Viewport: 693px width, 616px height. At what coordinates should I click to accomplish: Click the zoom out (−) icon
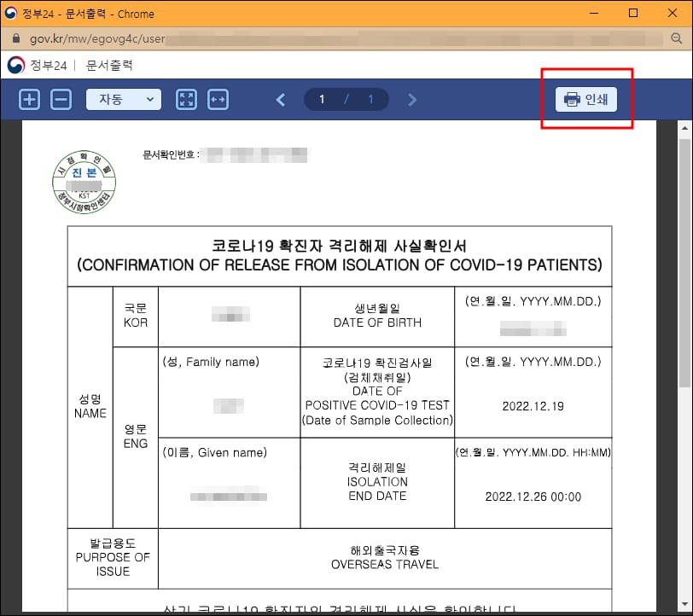coord(58,99)
